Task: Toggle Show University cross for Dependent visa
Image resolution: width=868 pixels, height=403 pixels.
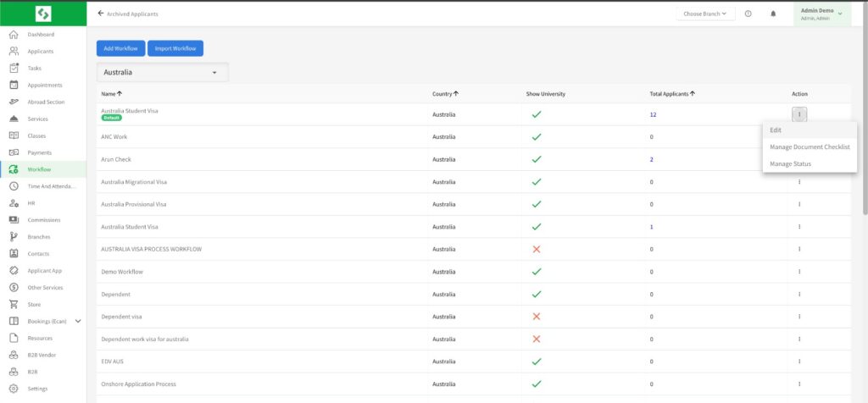Action: click(x=536, y=317)
